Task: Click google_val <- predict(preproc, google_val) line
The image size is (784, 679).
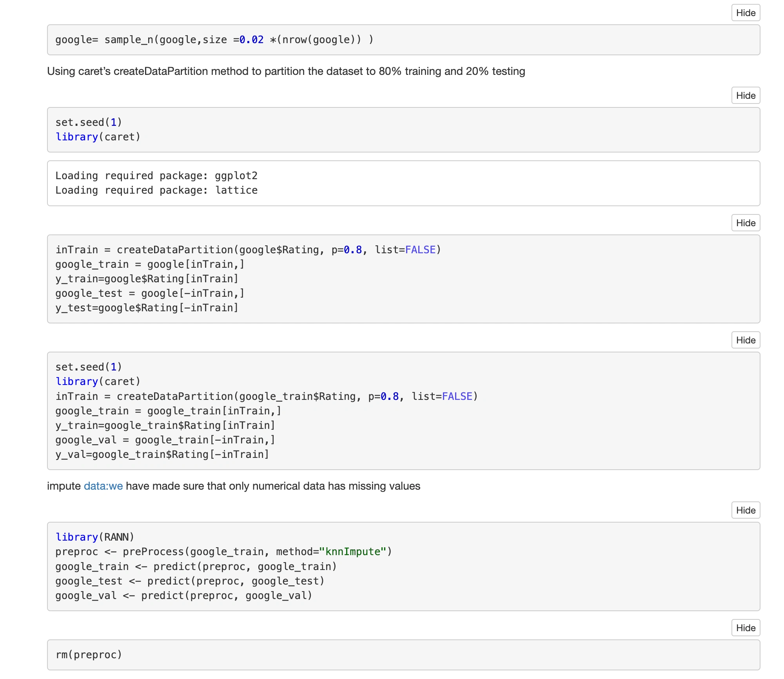Action: click(x=183, y=595)
